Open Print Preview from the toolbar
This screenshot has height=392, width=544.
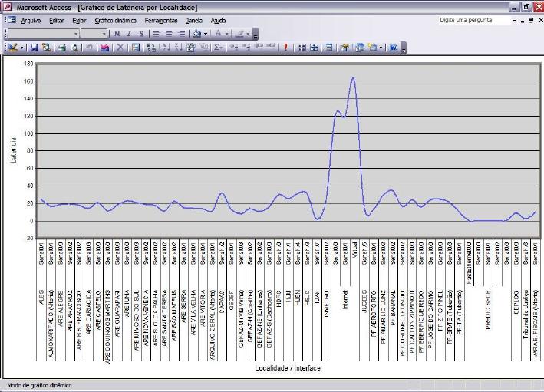coord(74,48)
